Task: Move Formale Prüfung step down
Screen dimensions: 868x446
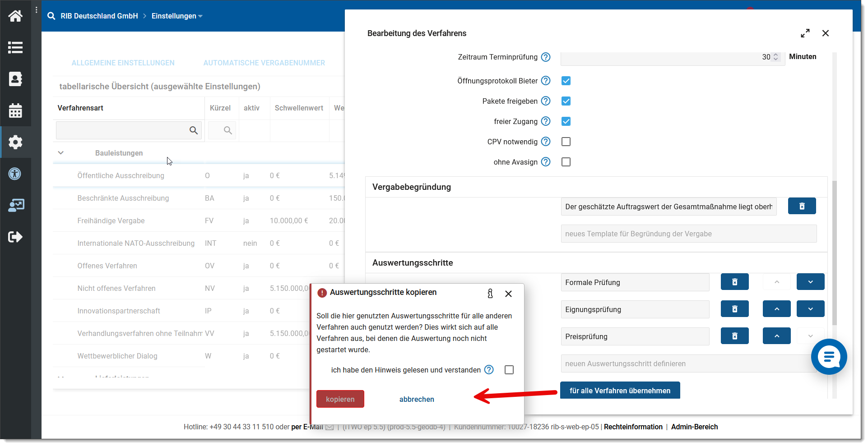Action: [x=810, y=282]
